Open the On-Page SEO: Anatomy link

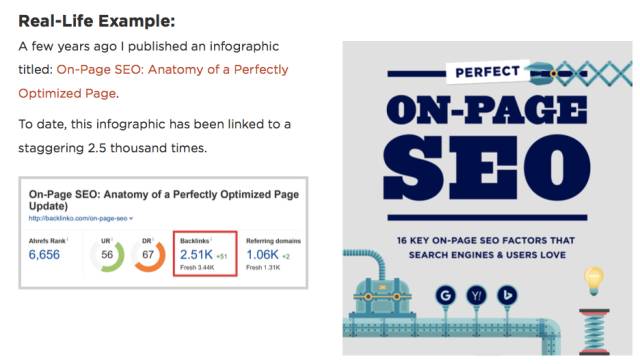tap(172, 70)
